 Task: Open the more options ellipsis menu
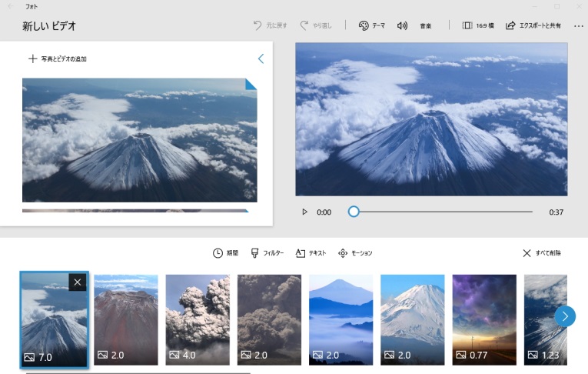pos(578,25)
